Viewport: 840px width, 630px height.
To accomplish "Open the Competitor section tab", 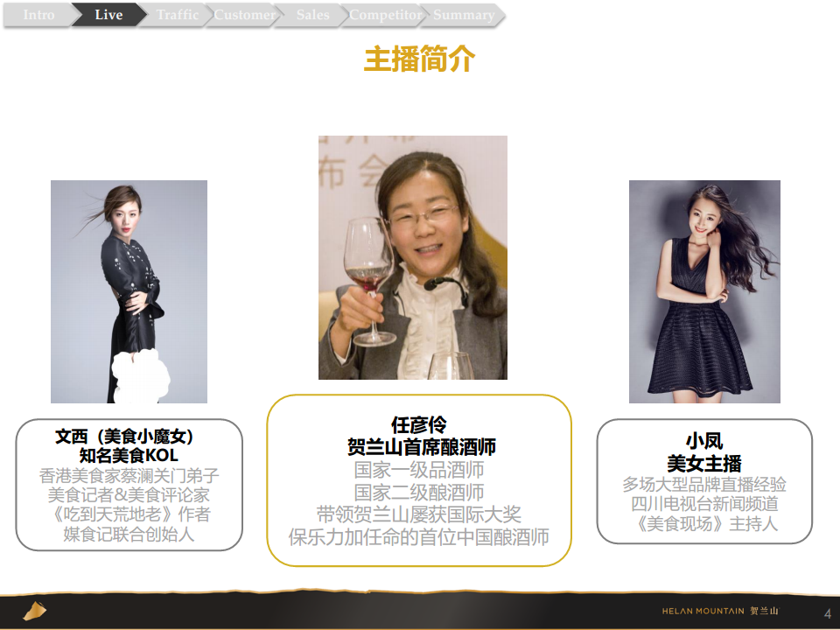I will (386, 15).
